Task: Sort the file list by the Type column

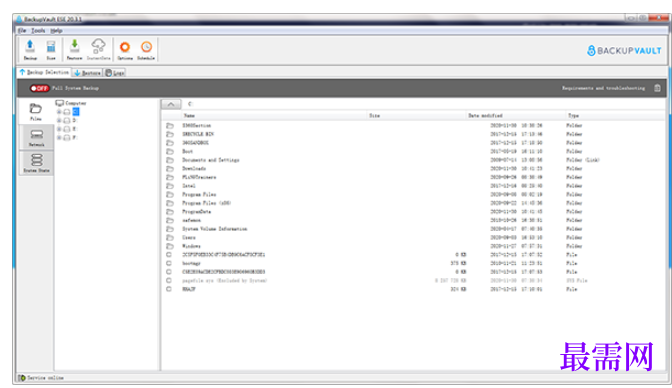Action: [573, 115]
